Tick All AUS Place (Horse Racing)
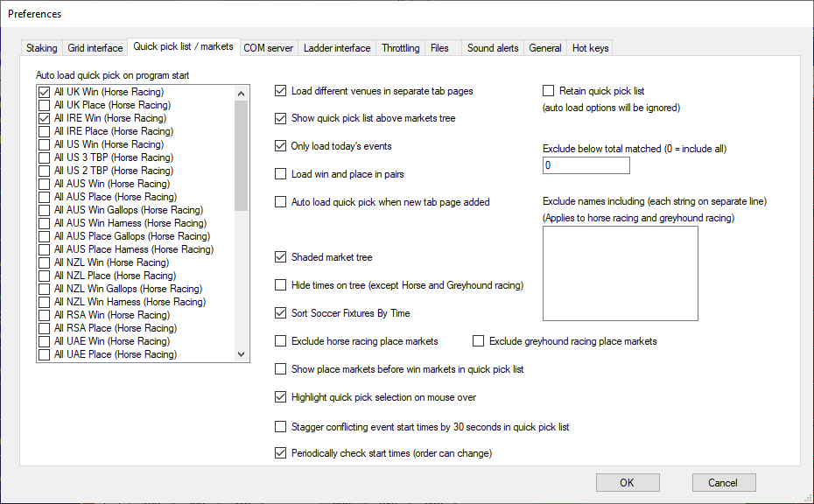814x504 pixels. 44,197
